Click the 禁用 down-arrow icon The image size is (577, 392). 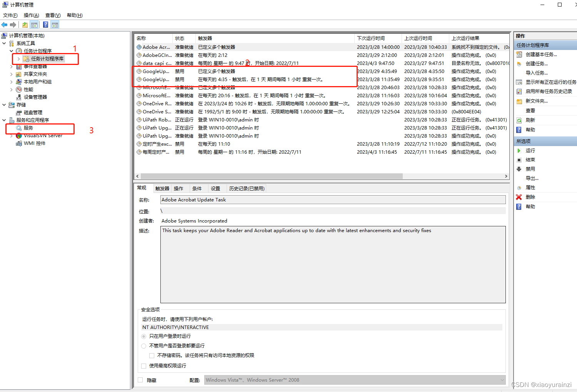pos(519,169)
